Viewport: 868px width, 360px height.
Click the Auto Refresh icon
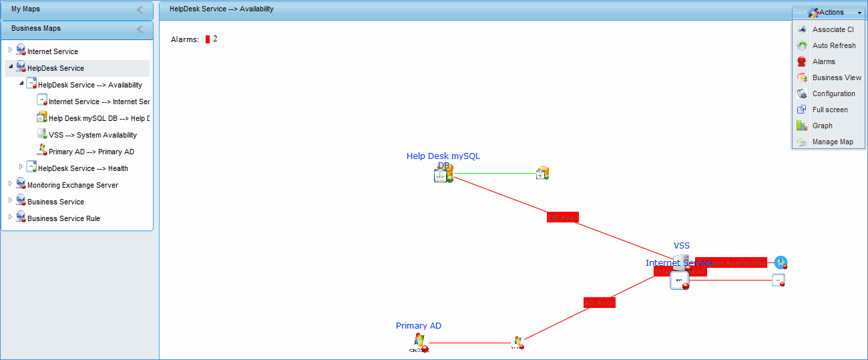(802, 45)
